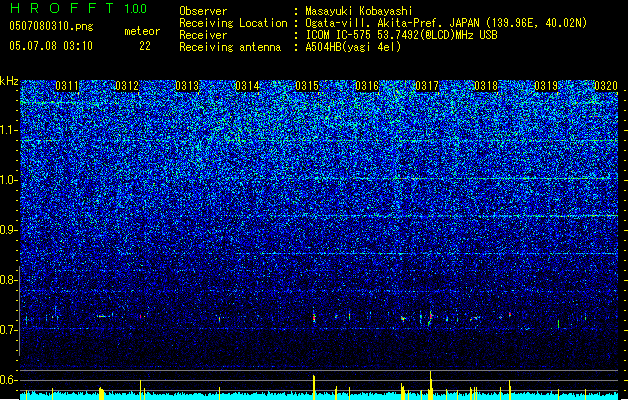Click the HROFFT 1.0.0 title text
The image size is (629, 400).
pos(78,8)
